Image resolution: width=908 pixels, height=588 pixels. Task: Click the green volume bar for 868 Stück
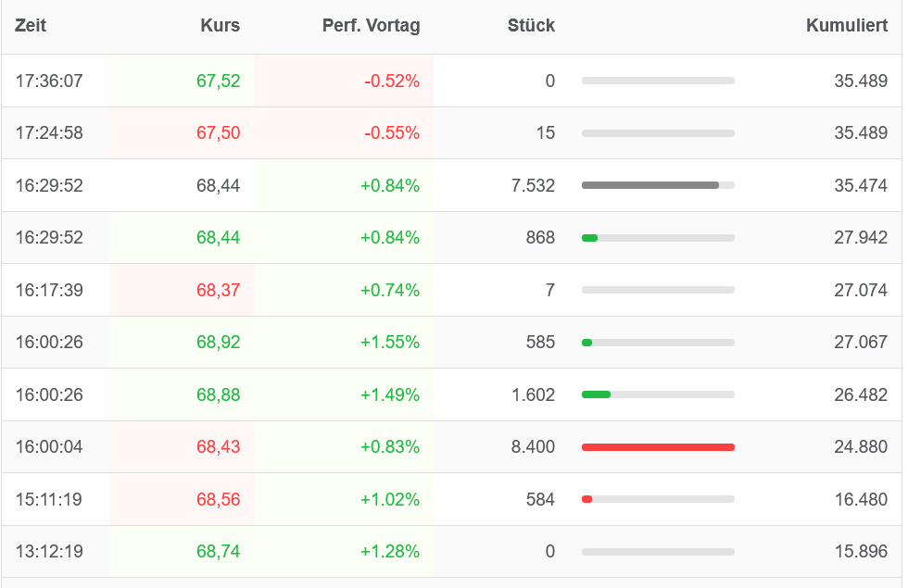coord(589,238)
